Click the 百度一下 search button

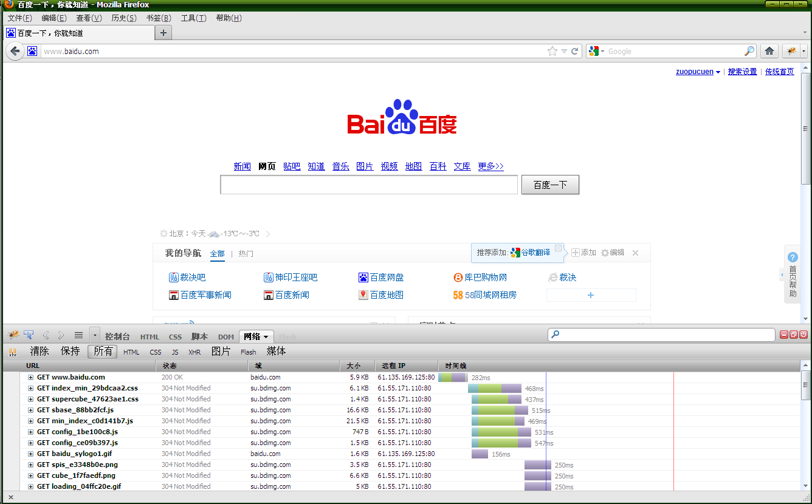click(550, 185)
